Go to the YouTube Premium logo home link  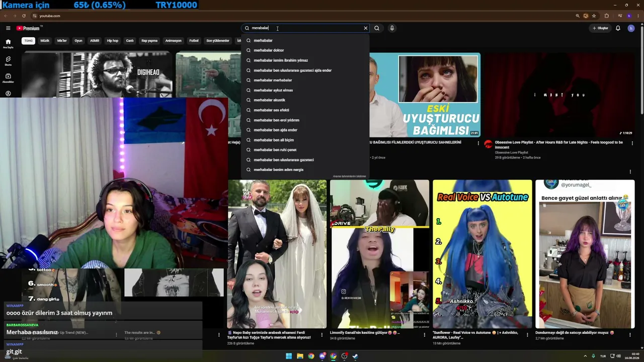point(28,28)
